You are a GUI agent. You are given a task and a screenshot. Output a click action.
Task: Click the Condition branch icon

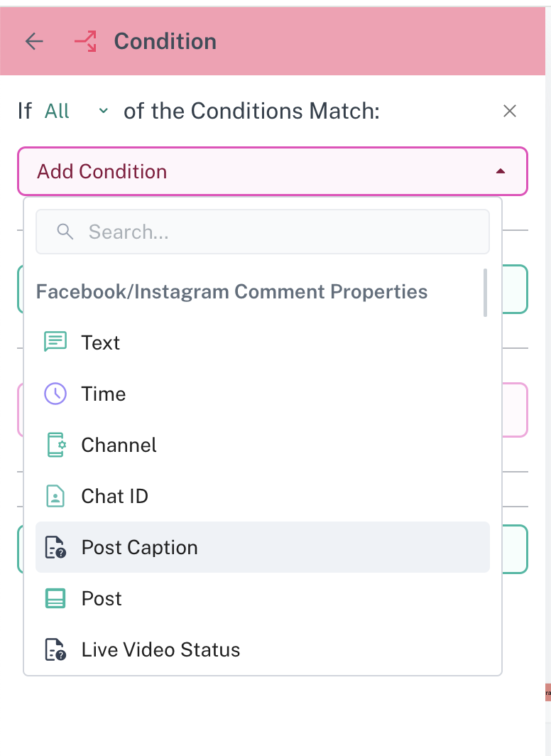click(x=85, y=41)
